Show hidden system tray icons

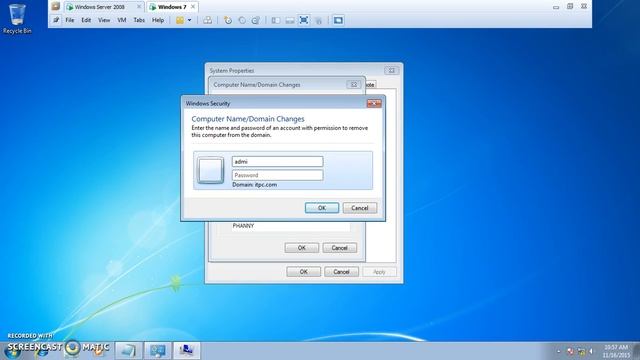tap(559, 351)
